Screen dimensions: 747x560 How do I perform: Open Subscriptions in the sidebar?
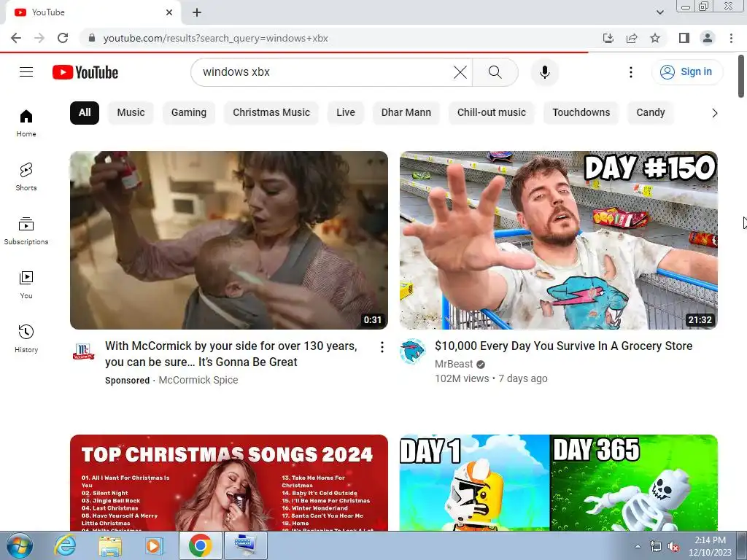coord(26,231)
